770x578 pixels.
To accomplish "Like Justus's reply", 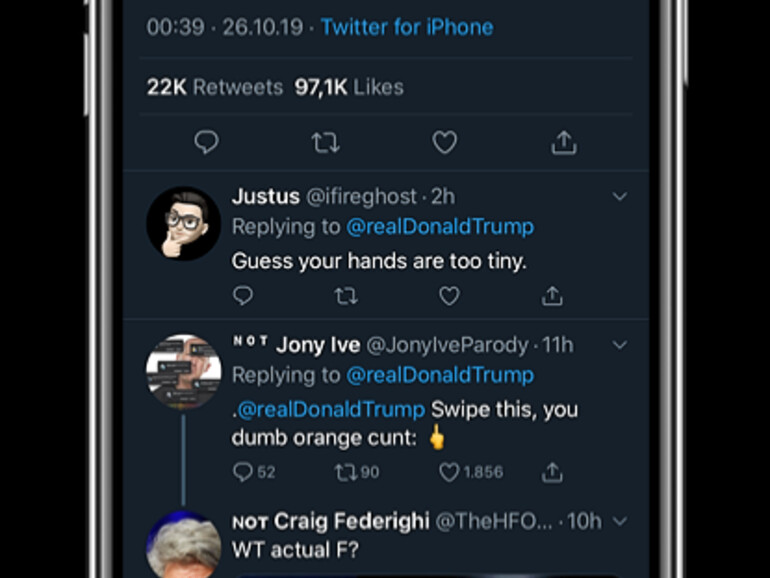I will 449,296.
